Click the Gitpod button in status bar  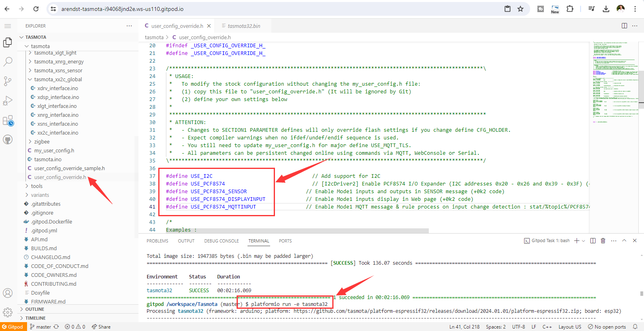tap(13, 327)
